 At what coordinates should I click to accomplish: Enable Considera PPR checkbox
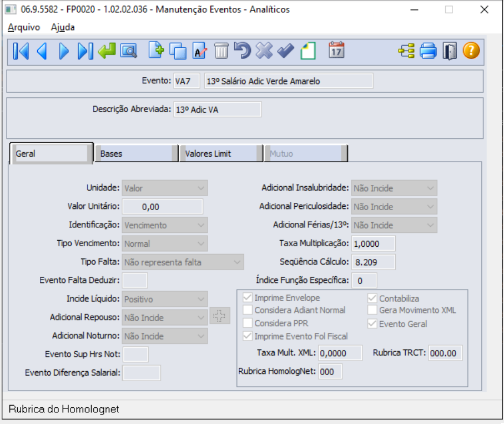pos(248,323)
